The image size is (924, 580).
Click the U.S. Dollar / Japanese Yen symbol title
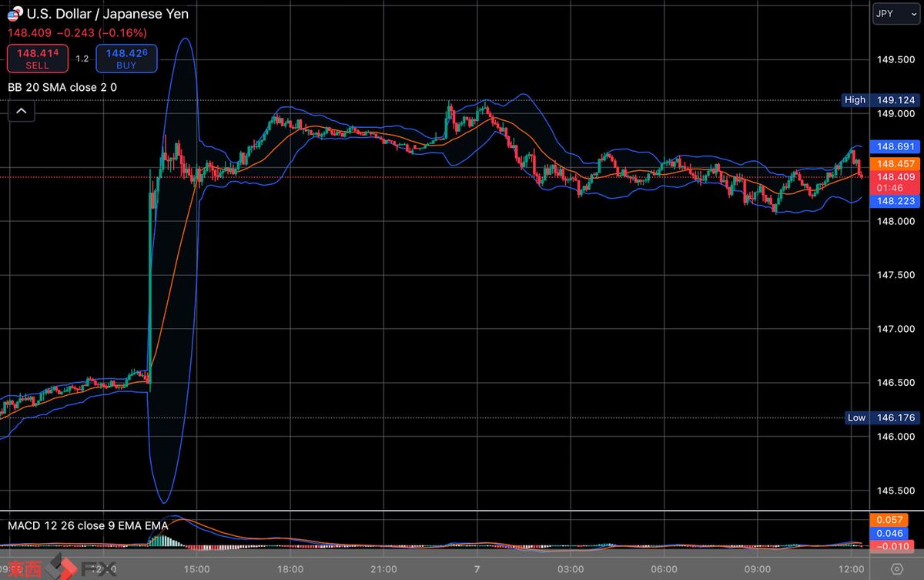pos(107,14)
